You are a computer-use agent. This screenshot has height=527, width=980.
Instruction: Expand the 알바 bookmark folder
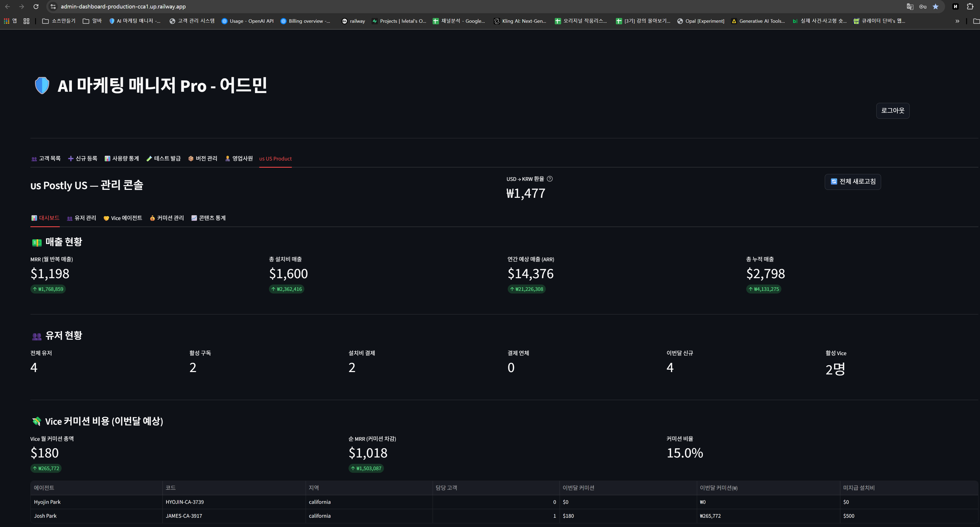[x=92, y=21]
